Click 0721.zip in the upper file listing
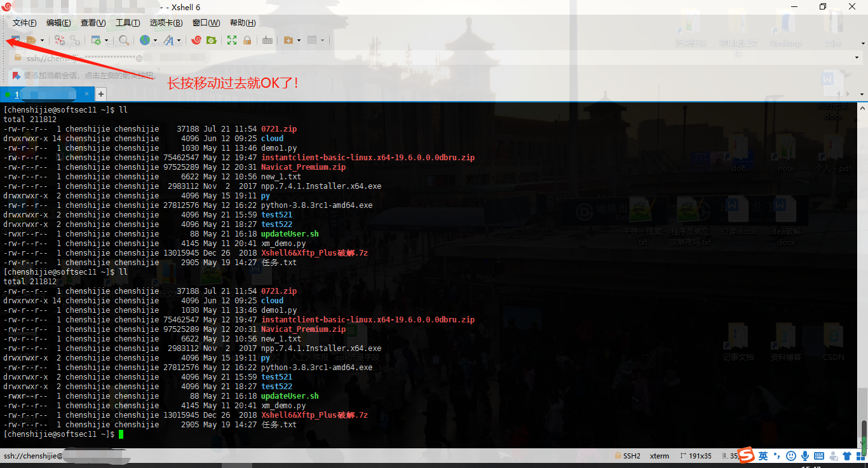 [x=279, y=129]
